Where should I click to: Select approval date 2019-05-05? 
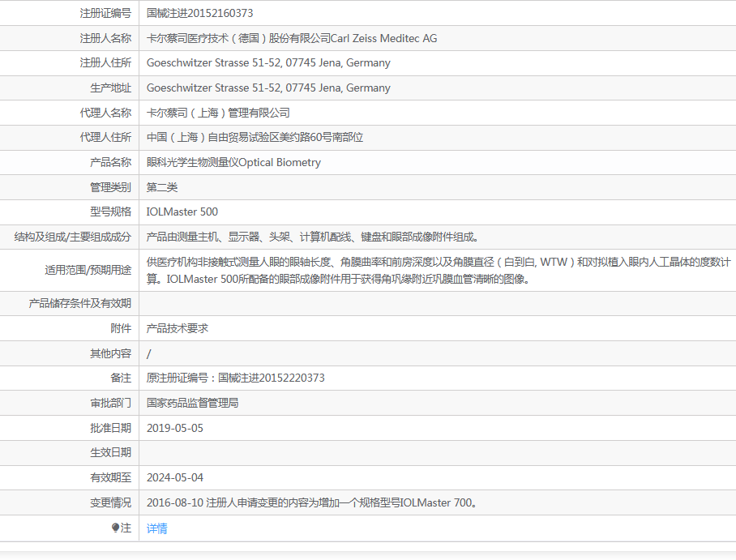(175, 428)
